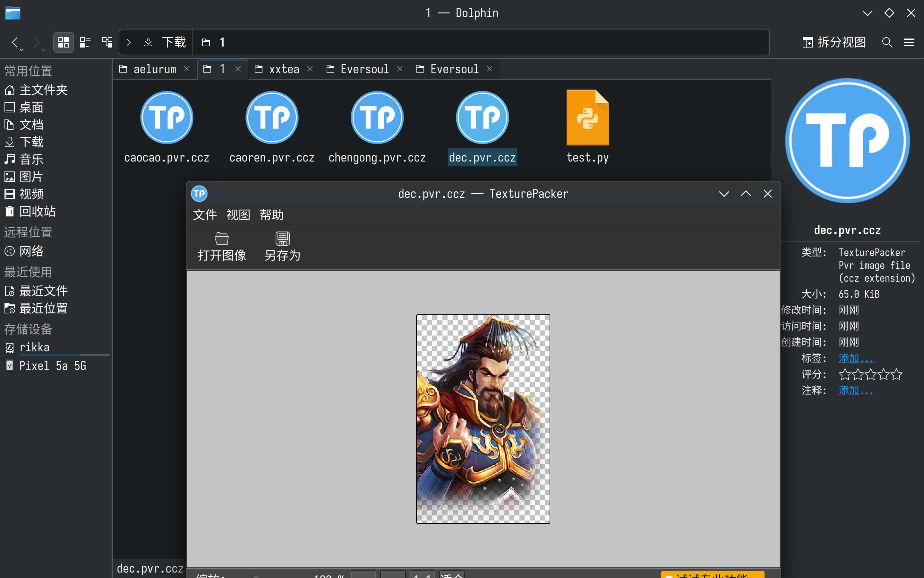This screenshot has width=924, height=578.
Task: Open 帮助 menu in TexturePacker
Action: pyautogui.click(x=272, y=215)
